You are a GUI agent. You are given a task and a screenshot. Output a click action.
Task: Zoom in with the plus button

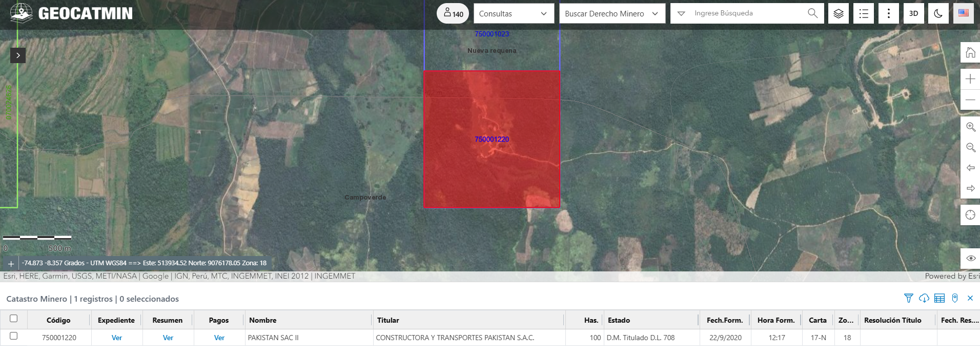point(970,79)
